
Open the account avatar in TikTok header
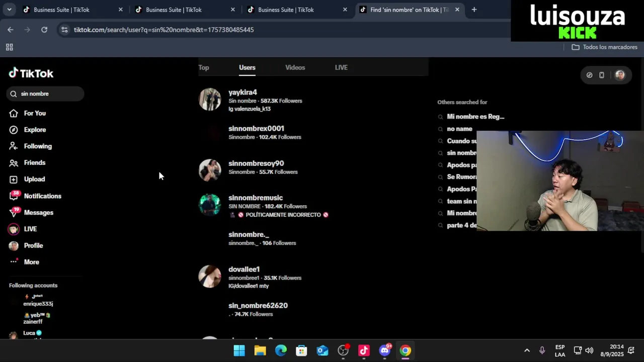tap(620, 75)
